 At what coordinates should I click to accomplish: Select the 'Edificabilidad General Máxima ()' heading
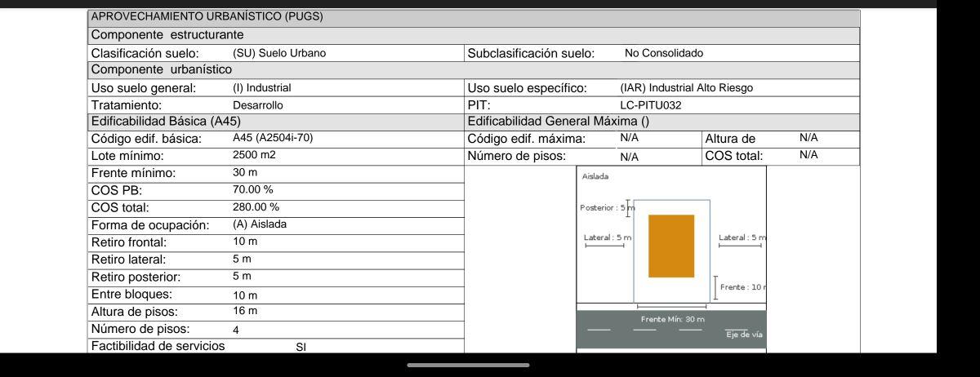click(559, 121)
